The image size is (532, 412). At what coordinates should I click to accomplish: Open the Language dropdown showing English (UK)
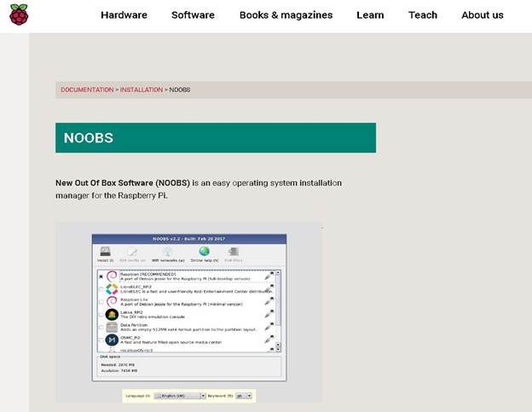point(180,396)
